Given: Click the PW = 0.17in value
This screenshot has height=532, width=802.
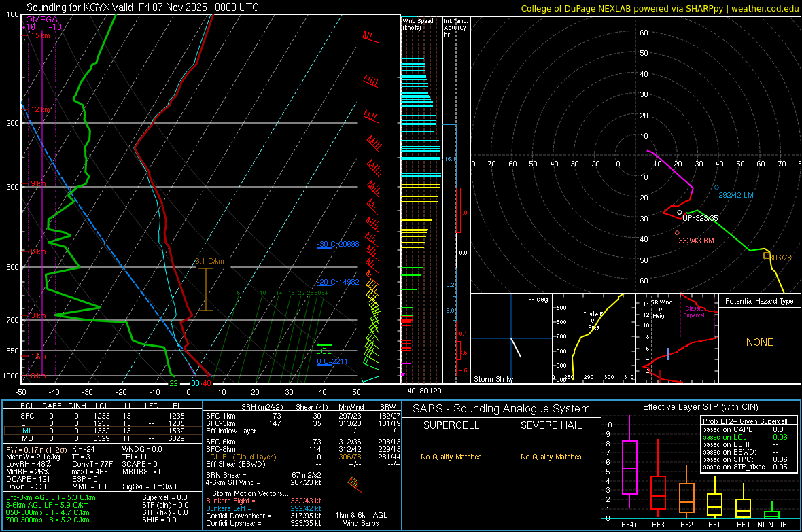Looking at the screenshot, I should point(36,449).
